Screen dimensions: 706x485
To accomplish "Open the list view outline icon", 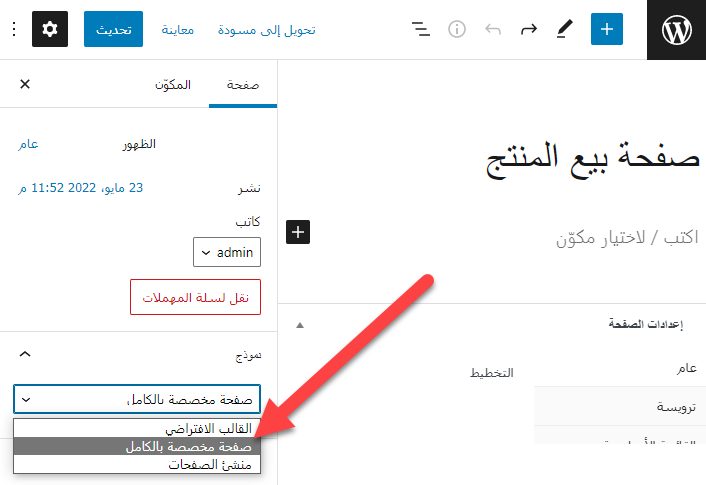I will coord(421,30).
